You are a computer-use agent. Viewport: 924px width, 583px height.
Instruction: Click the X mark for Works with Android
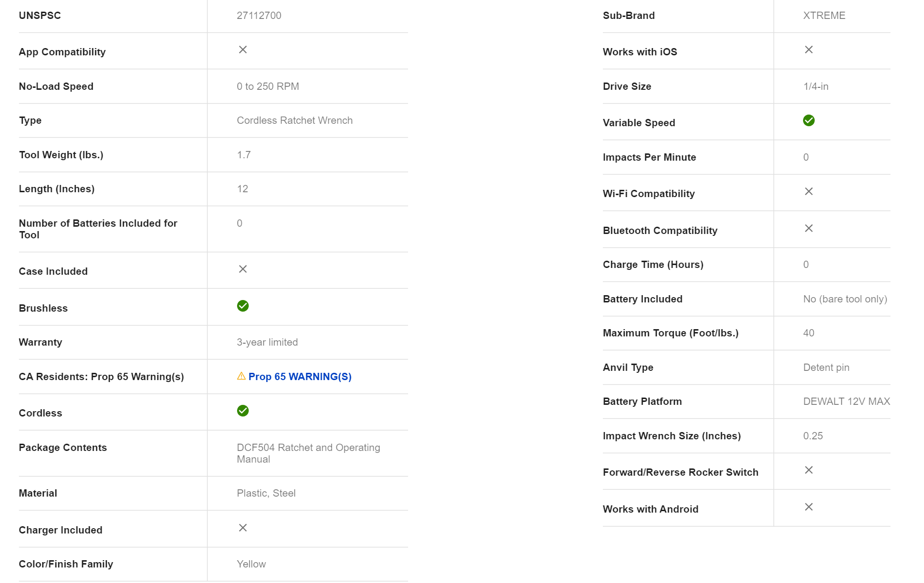pos(808,507)
